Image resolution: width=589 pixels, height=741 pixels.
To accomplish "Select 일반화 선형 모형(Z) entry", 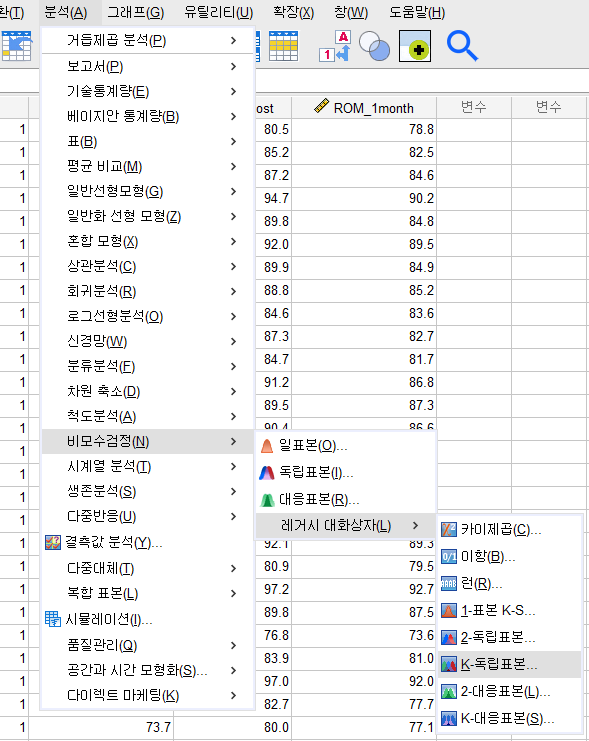I will coord(148,216).
